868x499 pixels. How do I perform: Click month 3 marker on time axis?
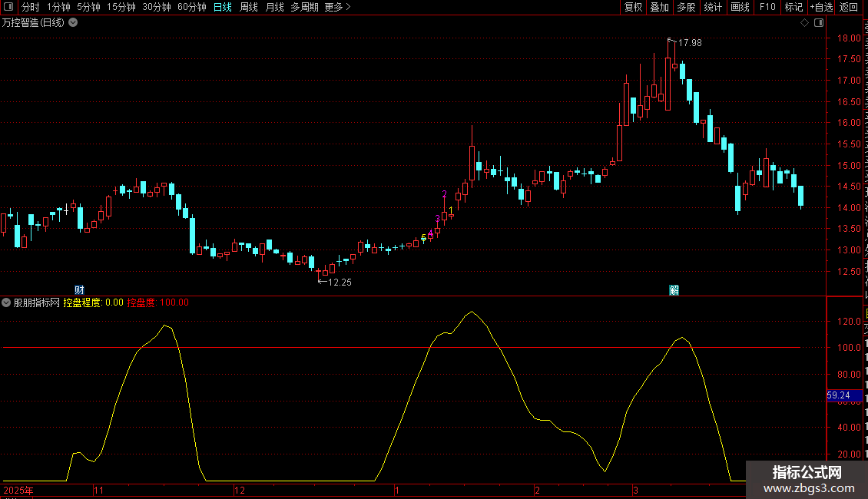[635, 491]
